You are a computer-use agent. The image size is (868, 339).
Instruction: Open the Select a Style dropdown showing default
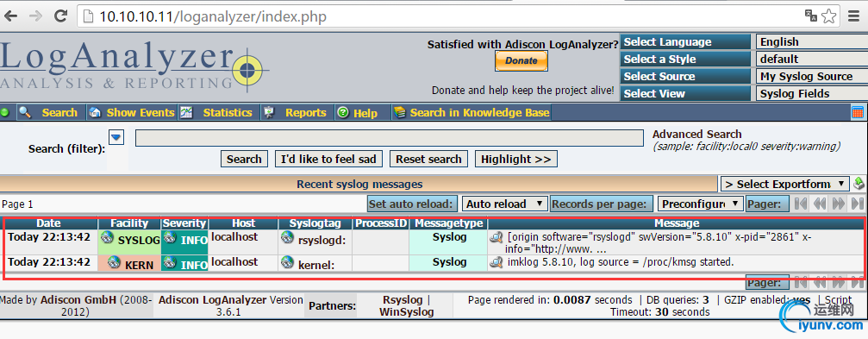(x=811, y=60)
